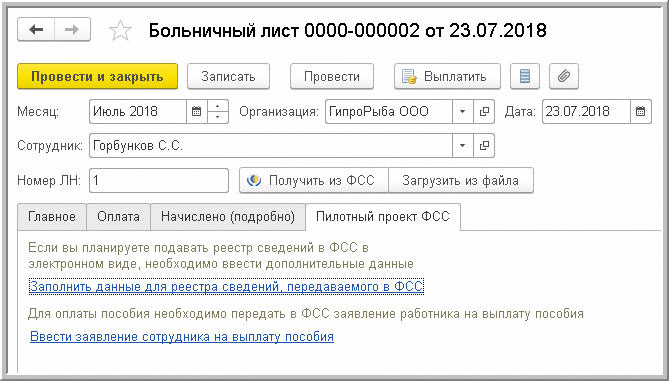The width and height of the screenshot is (669, 381).
Task: Expand the Сотрудник dropdown list
Action: click(x=463, y=146)
